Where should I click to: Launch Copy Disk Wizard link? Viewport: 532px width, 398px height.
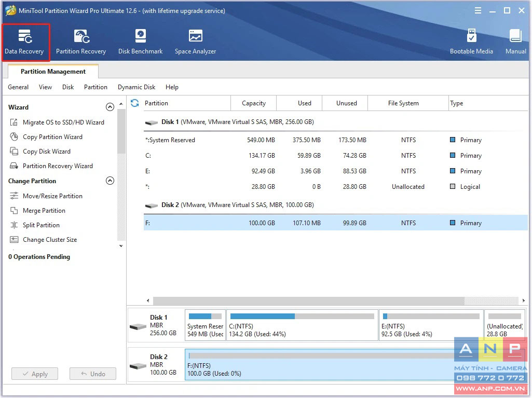(47, 152)
